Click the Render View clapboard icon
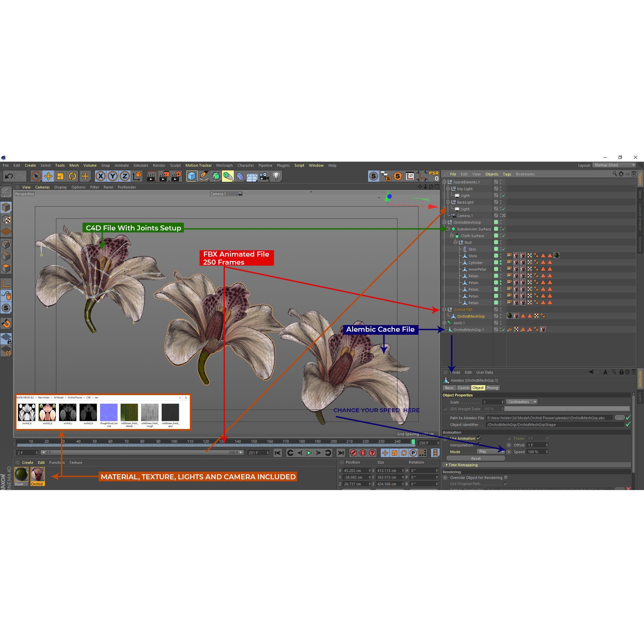This screenshot has width=644, height=644. 152,176
